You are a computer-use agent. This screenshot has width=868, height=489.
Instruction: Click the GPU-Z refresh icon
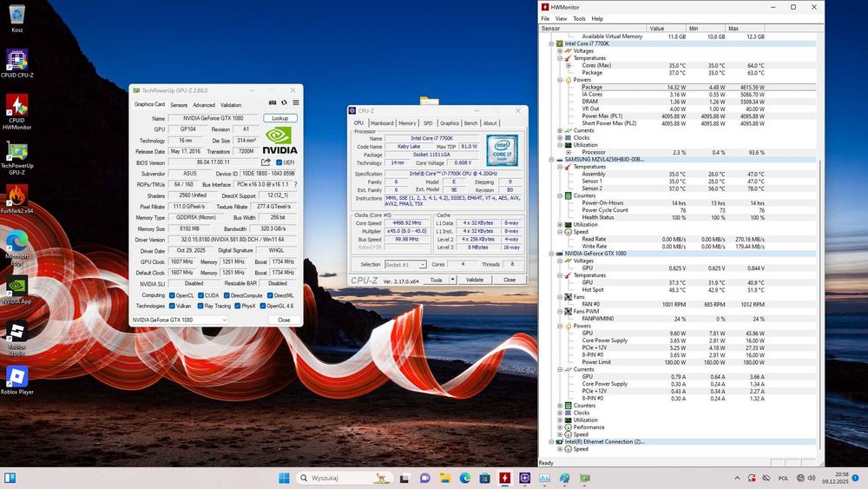(284, 103)
